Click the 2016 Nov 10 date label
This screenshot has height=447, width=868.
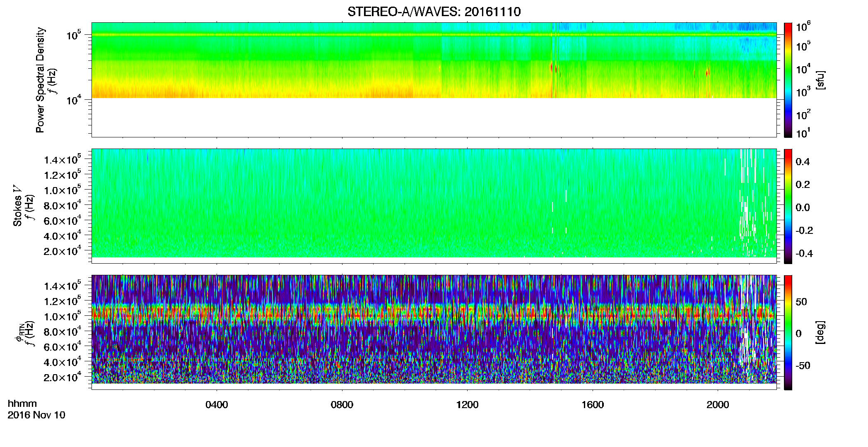[x=36, y=415]
